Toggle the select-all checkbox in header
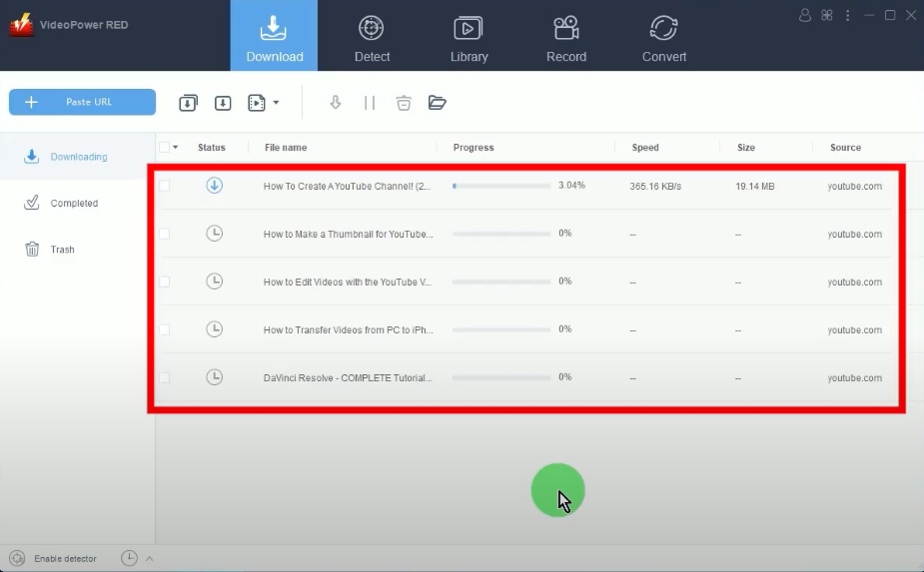 165,148
